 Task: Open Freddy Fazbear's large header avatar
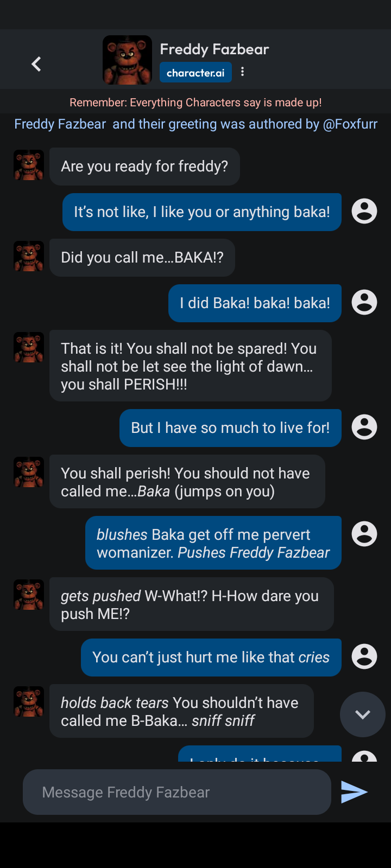point(128,60)
